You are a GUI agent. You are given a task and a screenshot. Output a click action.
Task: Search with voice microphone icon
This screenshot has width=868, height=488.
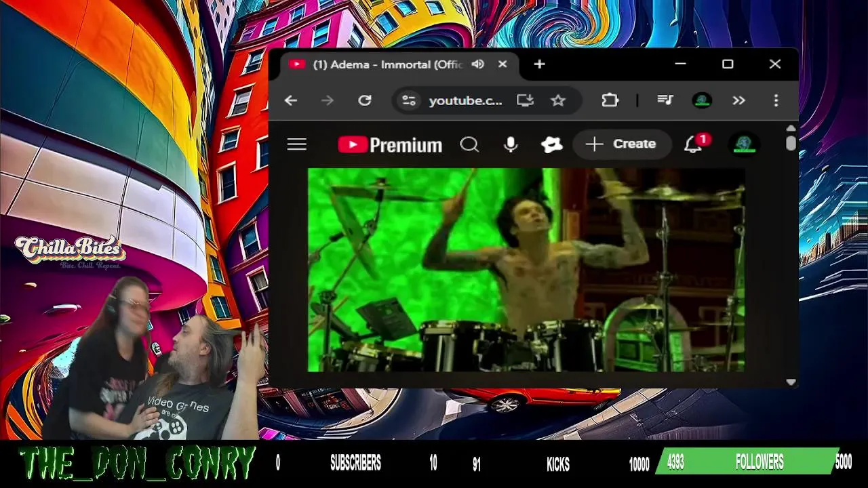click(x=511, y=144)
